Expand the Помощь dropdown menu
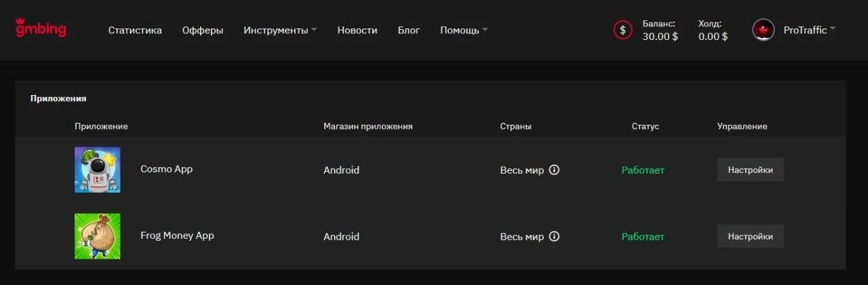This screenshot has width=868, height=285. pos(464,30)
